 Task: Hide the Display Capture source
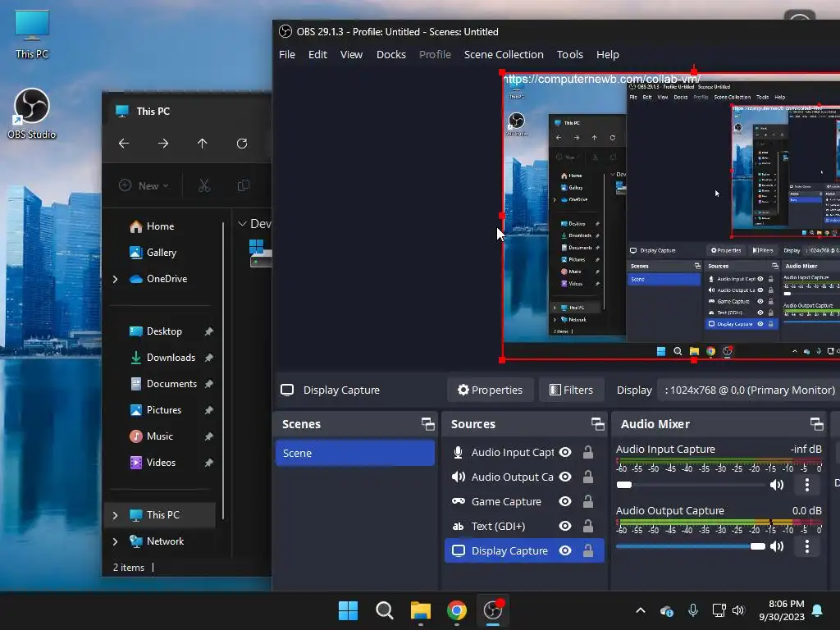565,550
